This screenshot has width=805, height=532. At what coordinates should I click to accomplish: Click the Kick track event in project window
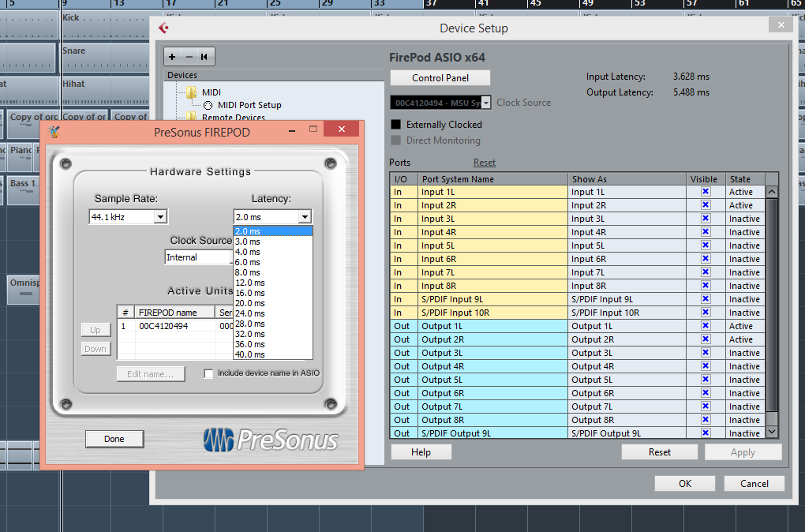point(105,24)
